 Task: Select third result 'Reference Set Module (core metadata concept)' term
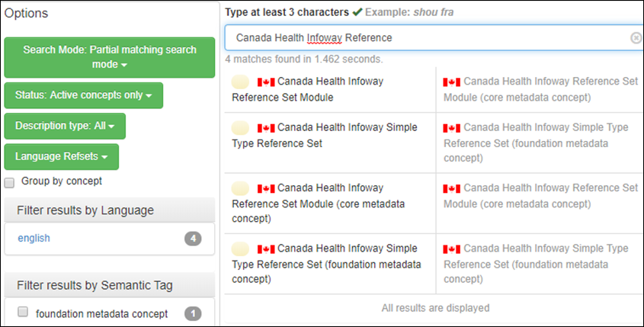click(x=319, y=204)
